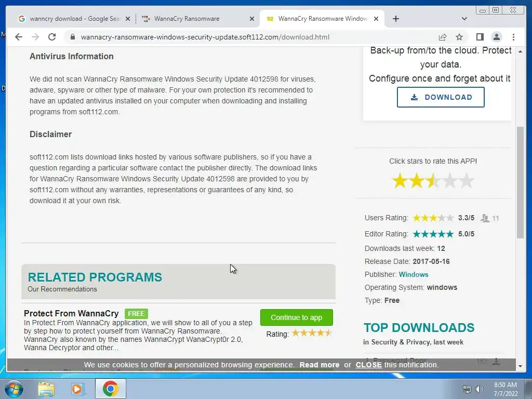Viewport: 532px width, 399px height.
Task: Click the Antivirus Information heading
Action: click(x=72, y=56)
